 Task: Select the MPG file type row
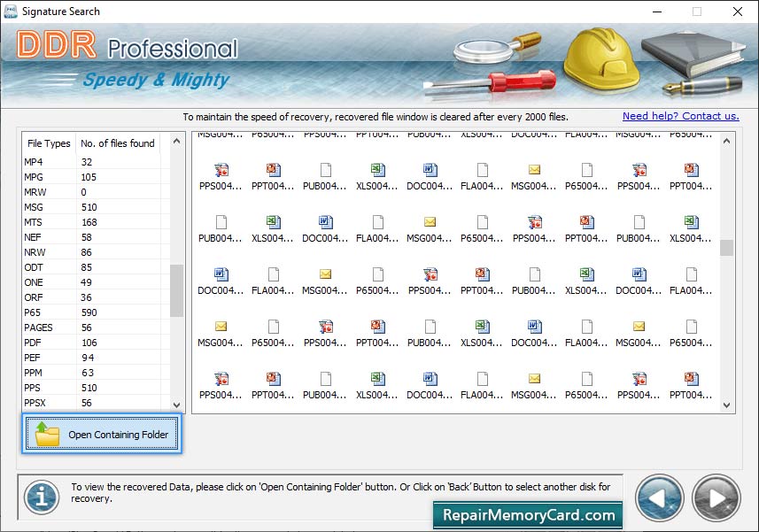tap(96, 176)
